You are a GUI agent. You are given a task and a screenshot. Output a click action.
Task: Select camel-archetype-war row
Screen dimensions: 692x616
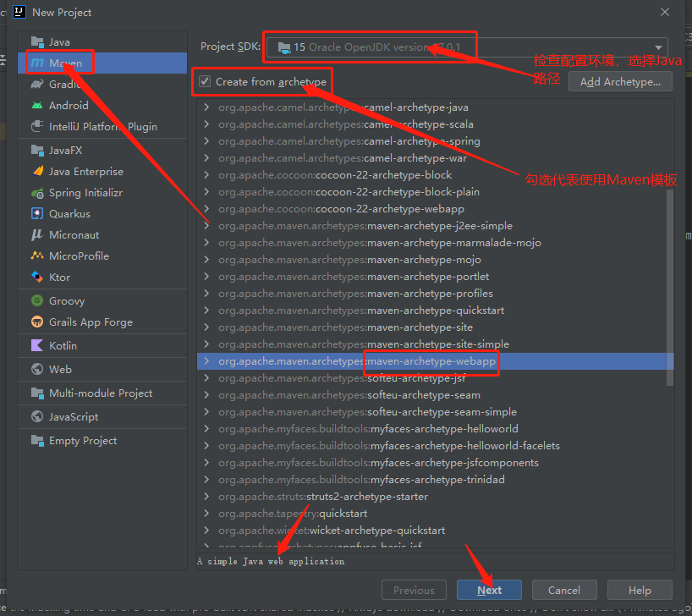435,158
